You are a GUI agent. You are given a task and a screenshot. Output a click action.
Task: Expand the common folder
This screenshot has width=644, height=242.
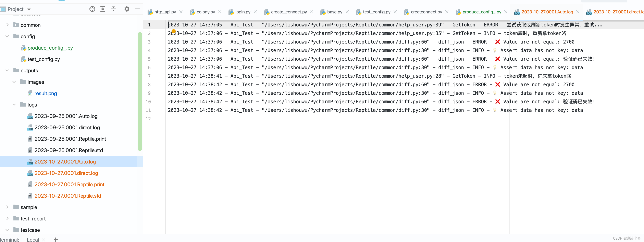pyautogui.click(x=7, y=25)
